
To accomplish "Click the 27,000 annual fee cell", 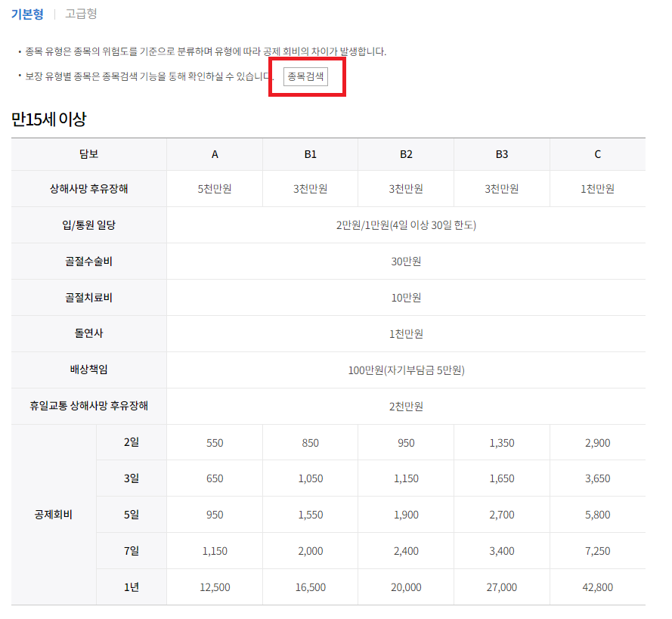I will pyautogui.click(x=502, y=587).
